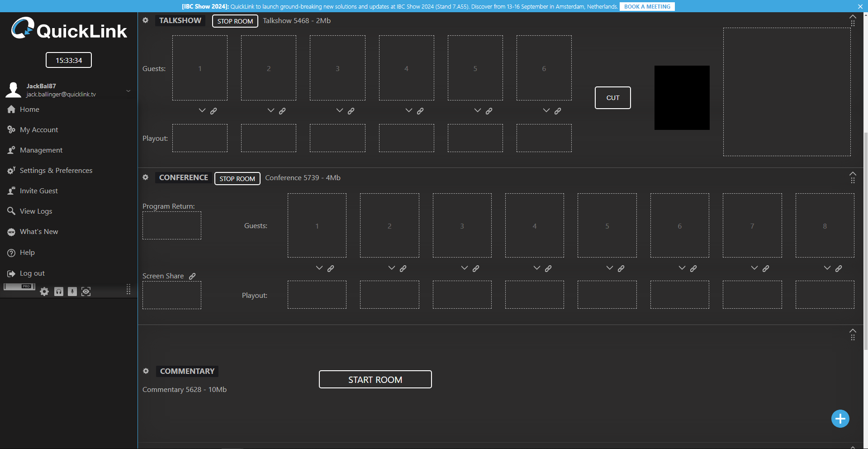Click the Screen Share link icon
Viewport: 868px width, 449px height.
192,276
